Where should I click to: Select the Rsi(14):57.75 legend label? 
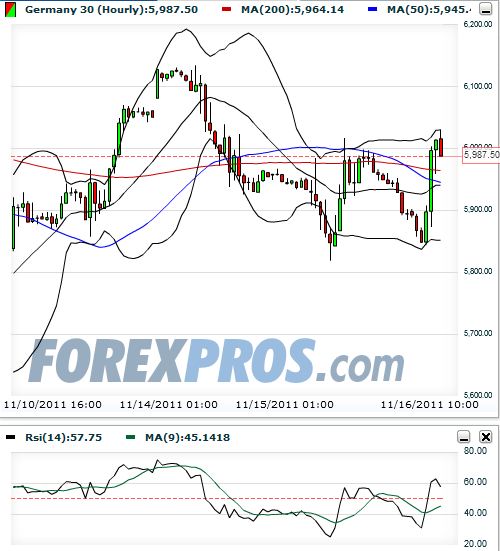[x=64, y=437]
